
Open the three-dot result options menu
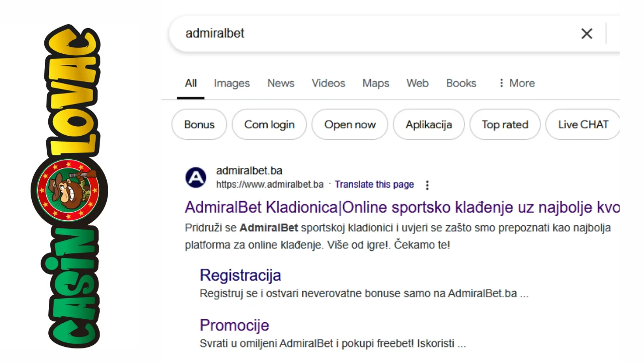point(427,185)
